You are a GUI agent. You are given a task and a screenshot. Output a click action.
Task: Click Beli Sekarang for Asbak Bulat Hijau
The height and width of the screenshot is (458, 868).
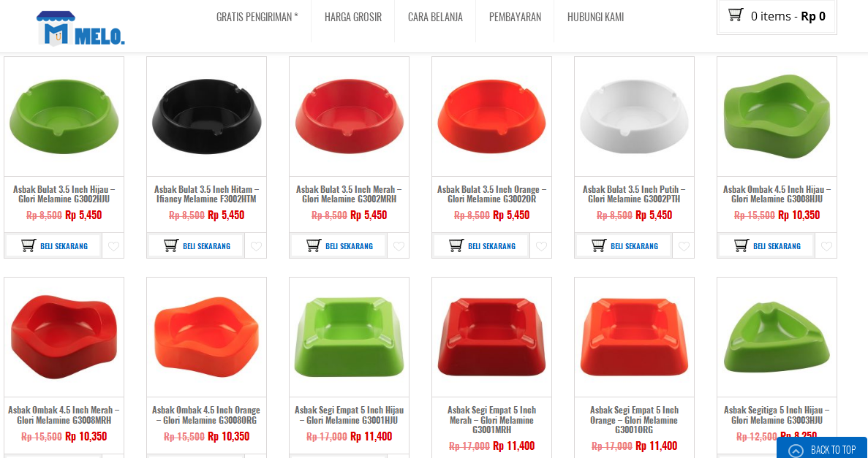pyautogui.click(x=53, y=245)
